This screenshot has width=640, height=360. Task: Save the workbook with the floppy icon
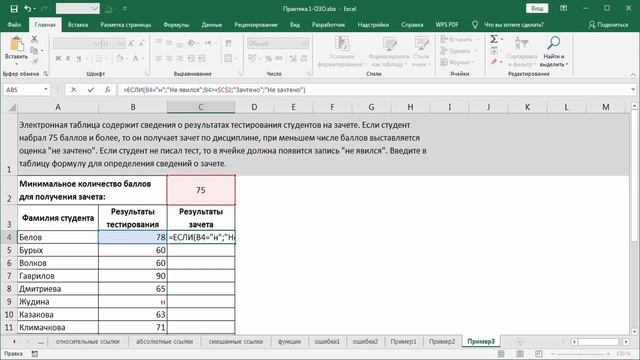click(14, 9)
